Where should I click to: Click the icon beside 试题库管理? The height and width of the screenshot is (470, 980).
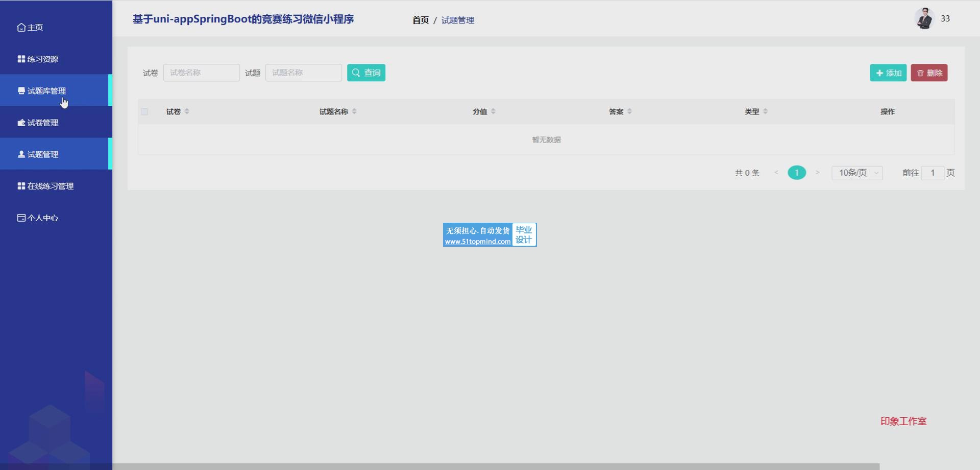(21, 91)
